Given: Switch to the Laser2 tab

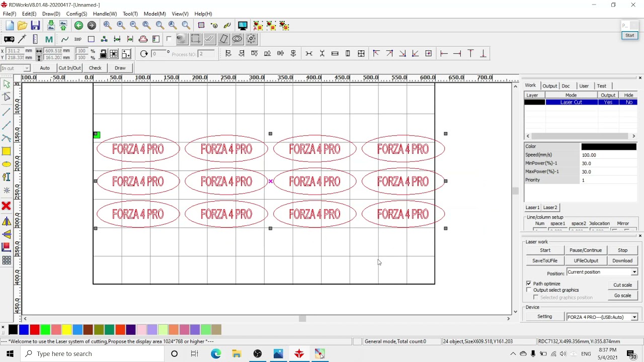Looking at the screenshot, I should pos(550,207).
